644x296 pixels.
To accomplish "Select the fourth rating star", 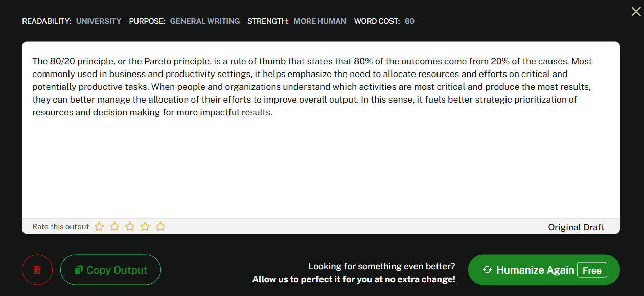I will (145, 226).
